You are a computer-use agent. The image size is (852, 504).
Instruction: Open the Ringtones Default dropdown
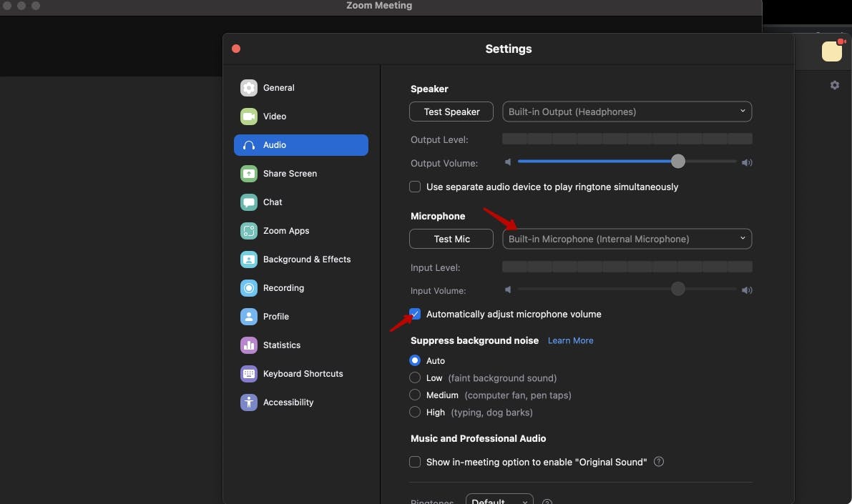[499, 499]
